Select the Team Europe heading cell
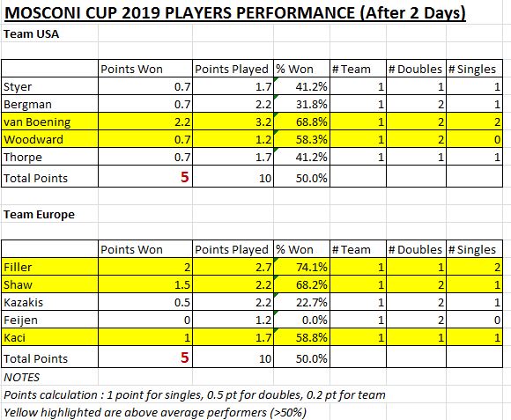Image resolution: width=511 pixels, height=420 pixels. click(49, 215)
